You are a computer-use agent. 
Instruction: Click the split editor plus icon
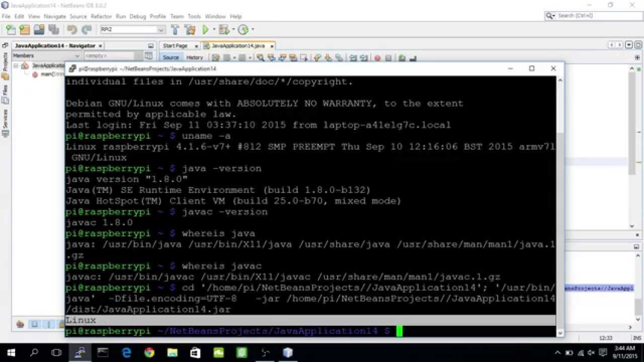[x=637, y=58]
